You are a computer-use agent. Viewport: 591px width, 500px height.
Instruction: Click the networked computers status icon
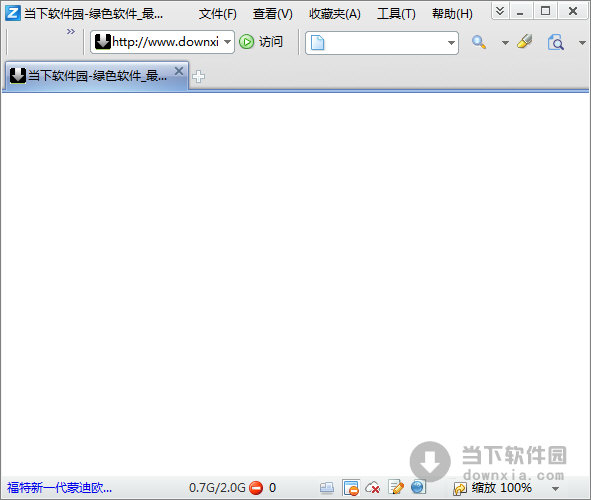click(327, 488)
